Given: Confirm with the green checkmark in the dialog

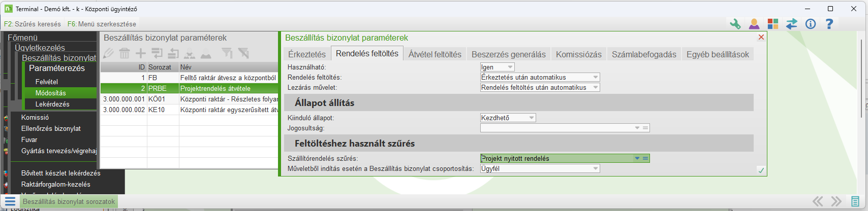Looking at the screenshot, I should 761,170.
